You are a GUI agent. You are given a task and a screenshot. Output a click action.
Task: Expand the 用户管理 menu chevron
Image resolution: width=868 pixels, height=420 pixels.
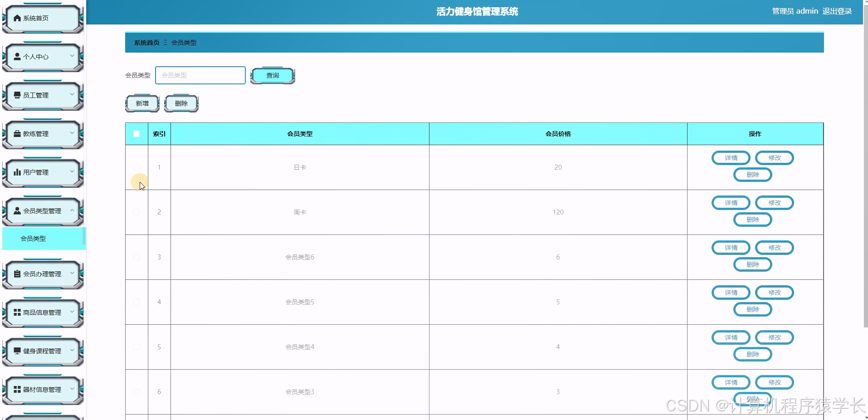click(72, 171)
